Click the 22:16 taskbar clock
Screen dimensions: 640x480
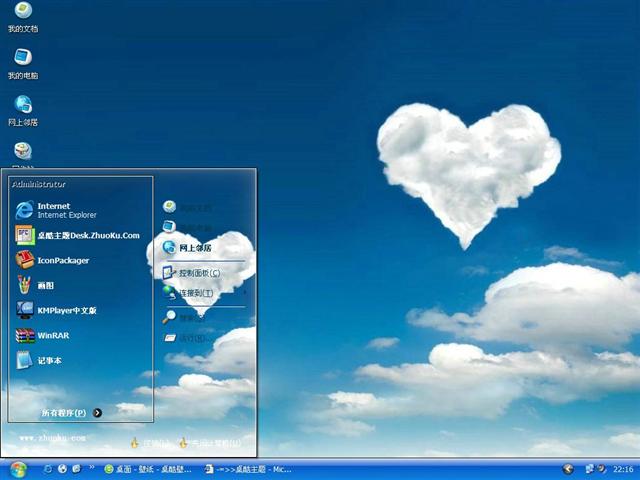[x=623, y=469]
